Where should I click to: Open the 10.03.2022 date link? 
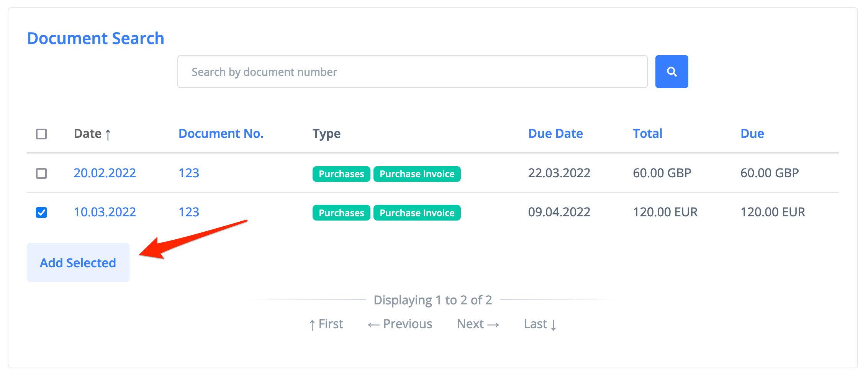coord(105,212)
